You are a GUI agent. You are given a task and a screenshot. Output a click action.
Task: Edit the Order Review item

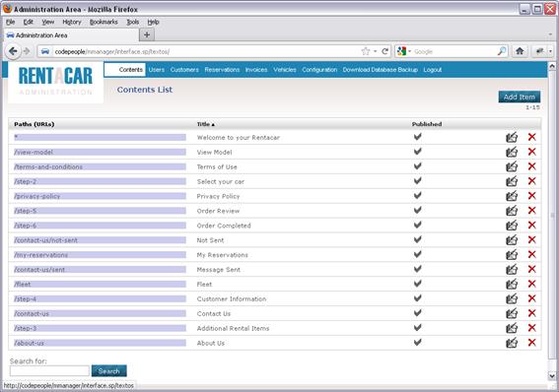coord(512,211)
